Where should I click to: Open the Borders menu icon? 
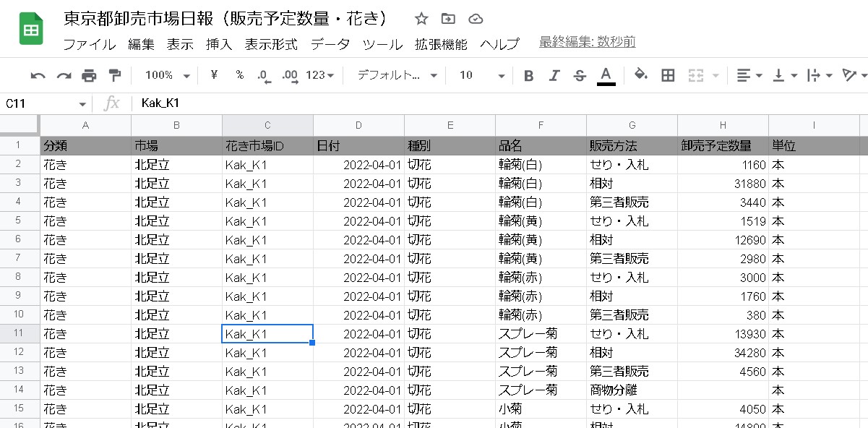click(x=667, y=75)
